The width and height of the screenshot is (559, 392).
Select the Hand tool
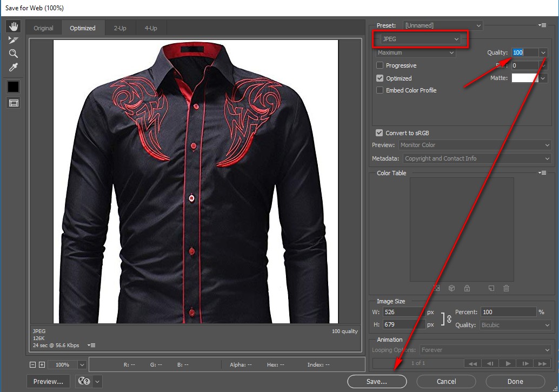pyautogui.click(x=14, y=26)
